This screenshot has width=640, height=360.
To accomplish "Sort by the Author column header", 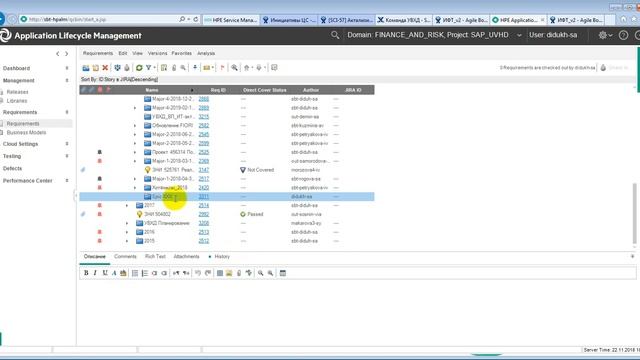I will pos(311,90).
